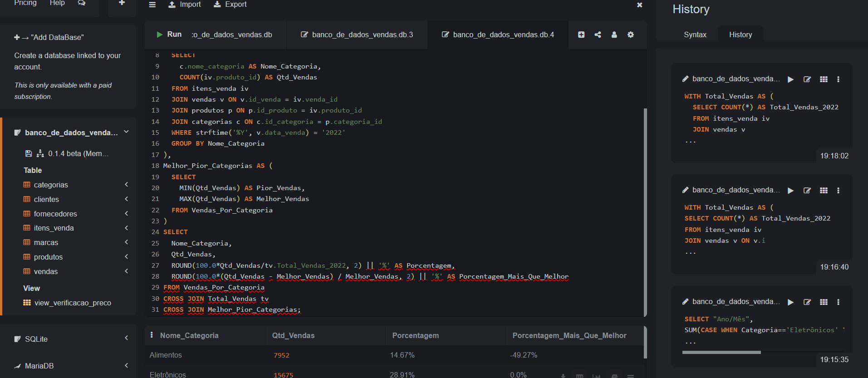Click the plus icon in the top left bar
The width and height of the screenshot is (868, 378).
pos(122,3)
